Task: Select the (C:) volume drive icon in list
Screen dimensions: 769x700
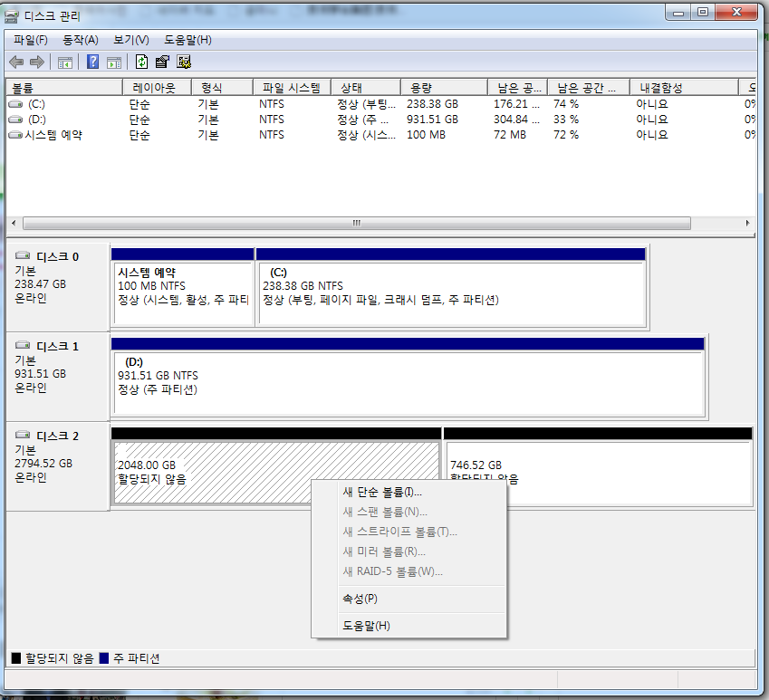Action: [x=15, y=104]
